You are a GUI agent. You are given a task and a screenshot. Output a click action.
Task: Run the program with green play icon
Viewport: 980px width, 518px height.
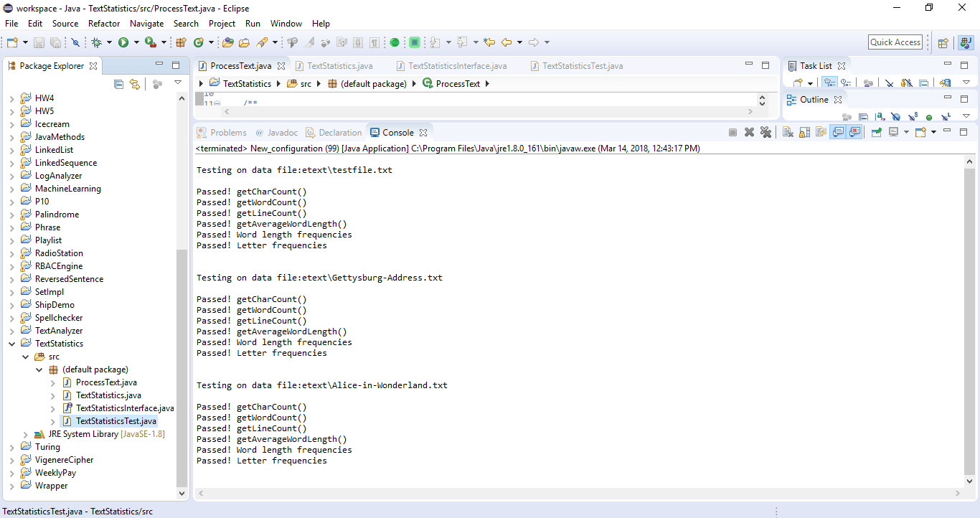[x=123, y=42]
